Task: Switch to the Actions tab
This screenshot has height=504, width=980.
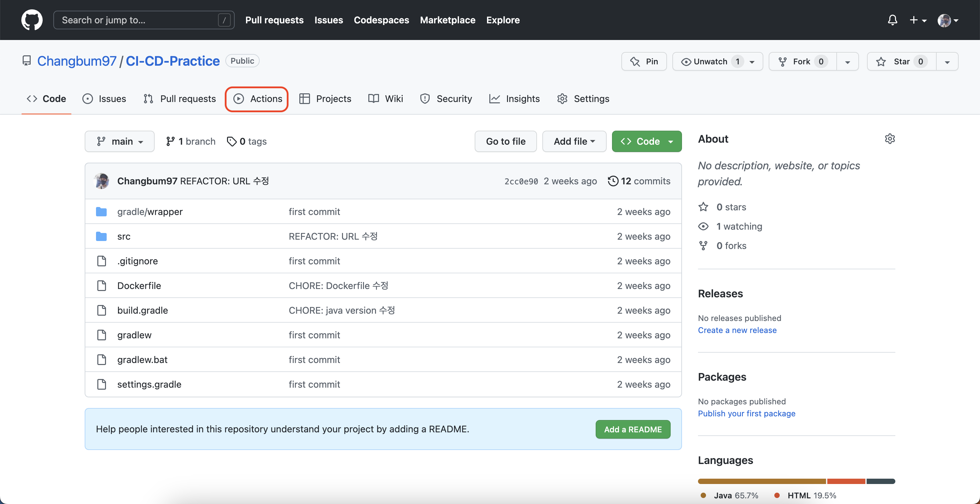Action: click(x=257, y=99)
